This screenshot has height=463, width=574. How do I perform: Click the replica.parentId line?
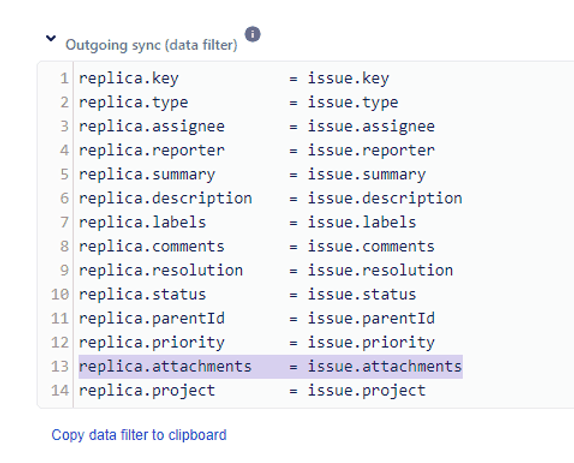[257, 318]
